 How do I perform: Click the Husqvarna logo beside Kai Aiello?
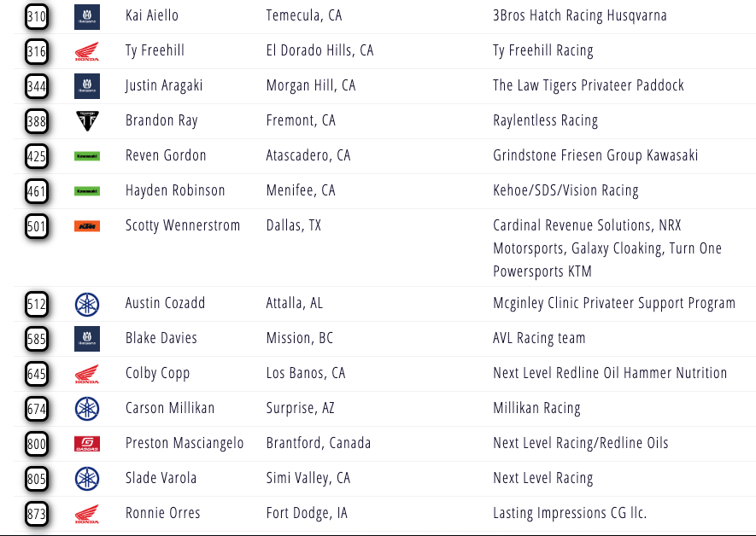pyautogui.click(x=86, y=16)
